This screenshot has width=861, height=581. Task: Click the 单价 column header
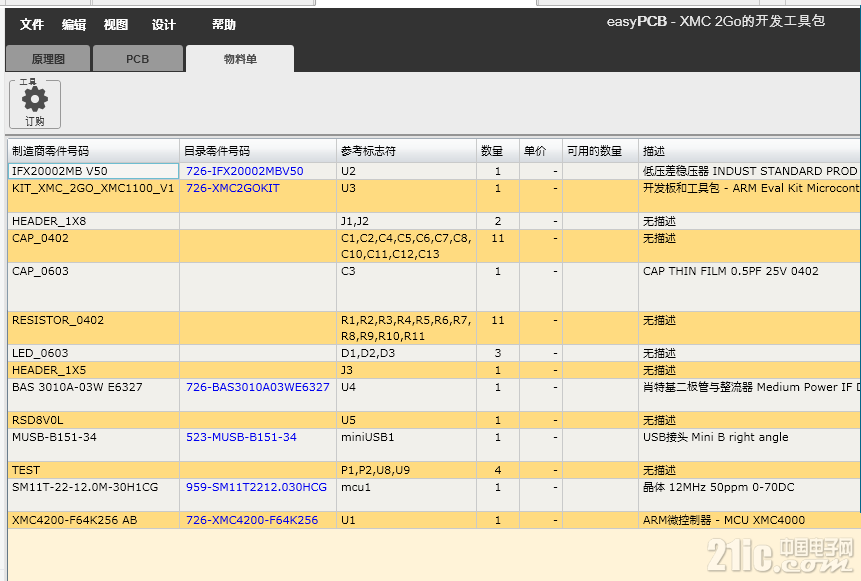click(541, 151)
